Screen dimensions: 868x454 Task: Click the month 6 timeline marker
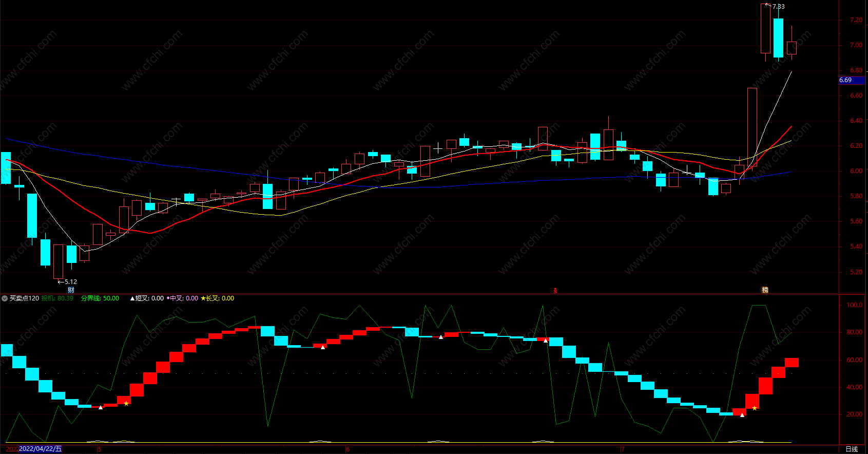[x=348, y=449]
